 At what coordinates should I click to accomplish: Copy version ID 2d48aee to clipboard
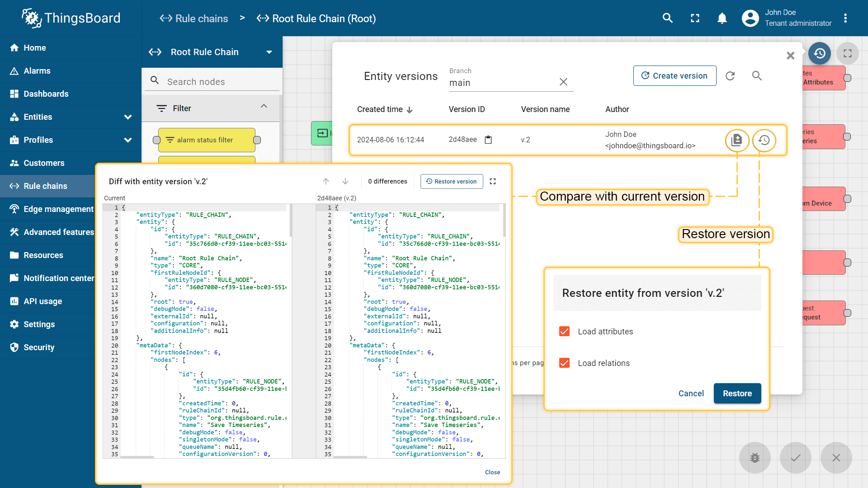click(488, 140)
